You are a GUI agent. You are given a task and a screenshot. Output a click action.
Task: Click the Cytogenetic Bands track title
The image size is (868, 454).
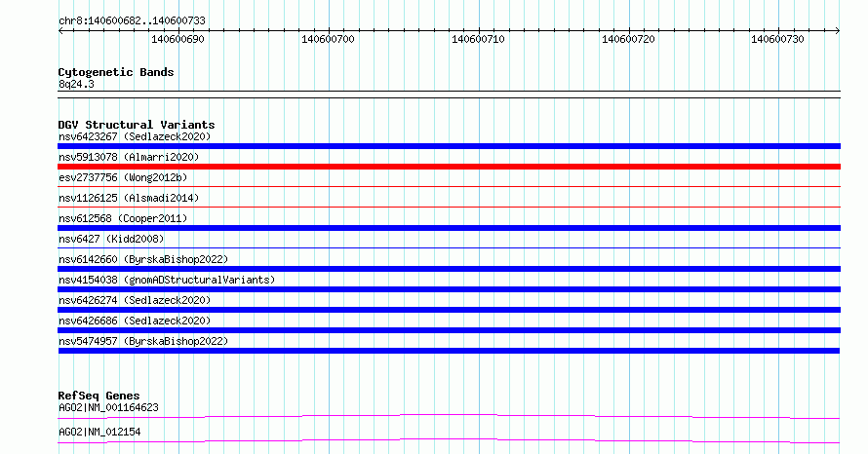point(116,72)
